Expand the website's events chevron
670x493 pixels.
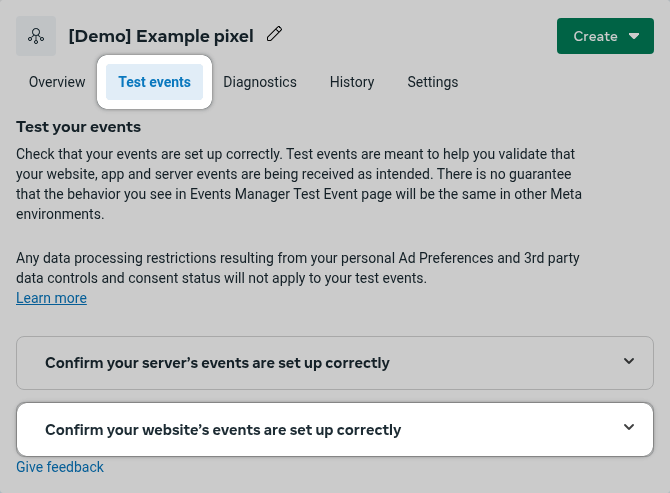click(629, 427)
